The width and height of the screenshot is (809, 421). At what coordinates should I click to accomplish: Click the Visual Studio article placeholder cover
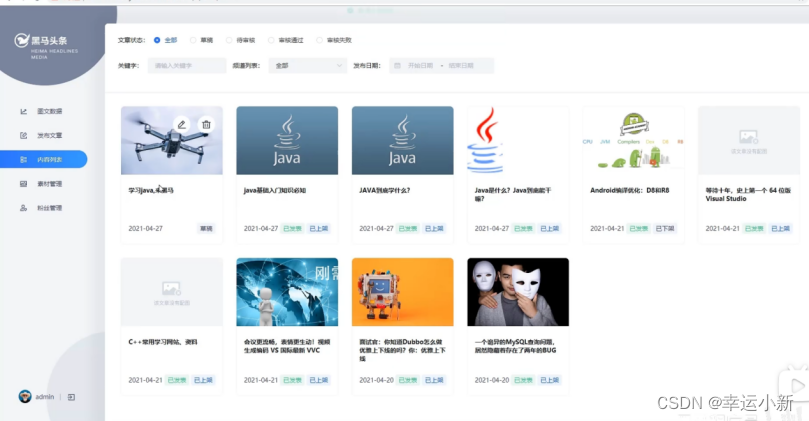pyautogui.click(x=749, y=140)
